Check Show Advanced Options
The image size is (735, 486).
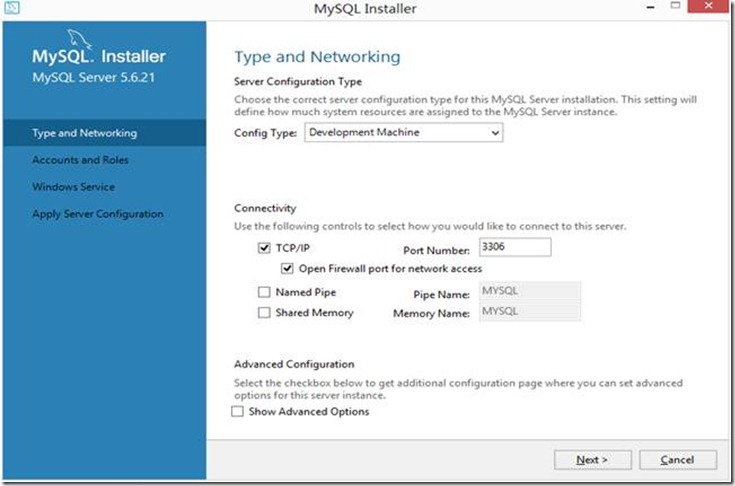pos(238,411)
